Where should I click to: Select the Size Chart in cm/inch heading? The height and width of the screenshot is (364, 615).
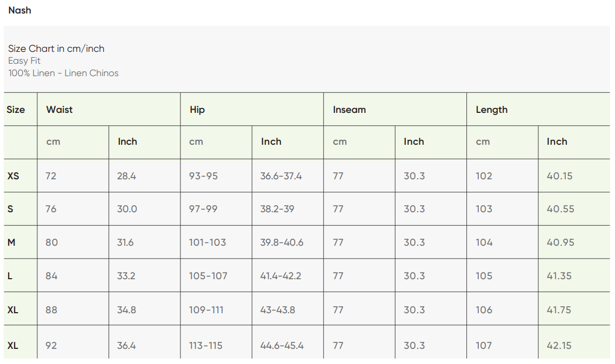click(56, 49)
